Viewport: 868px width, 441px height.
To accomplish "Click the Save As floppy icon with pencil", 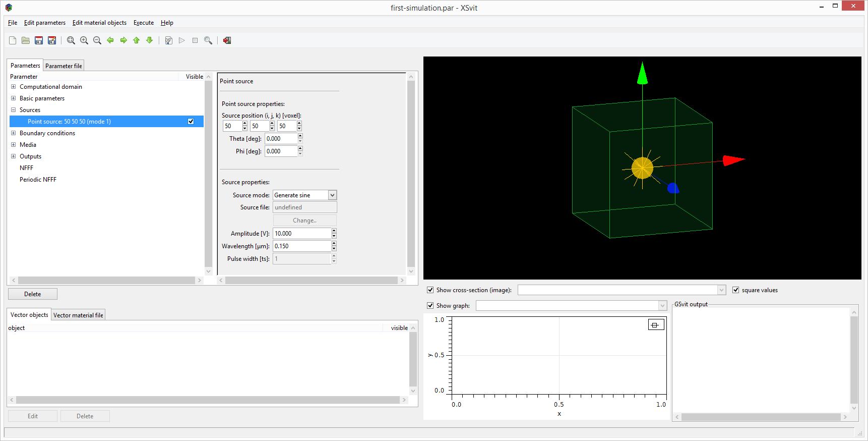I will point(52,40).
